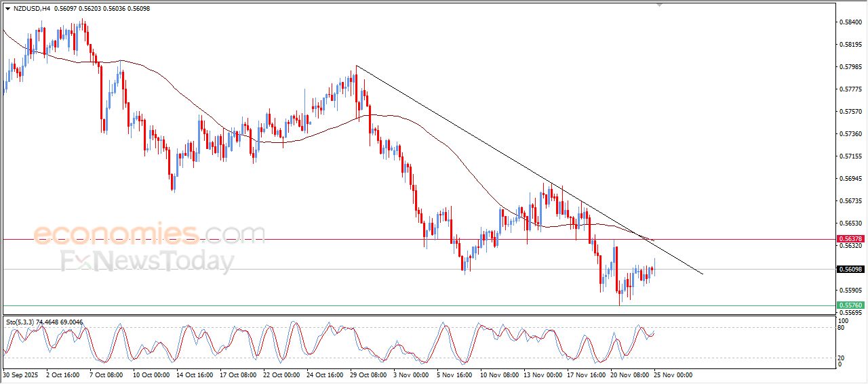This screenshot has width=868, height=384.
Task: Click the 0.58400 price scale label
Action: (x=850, y=22)
